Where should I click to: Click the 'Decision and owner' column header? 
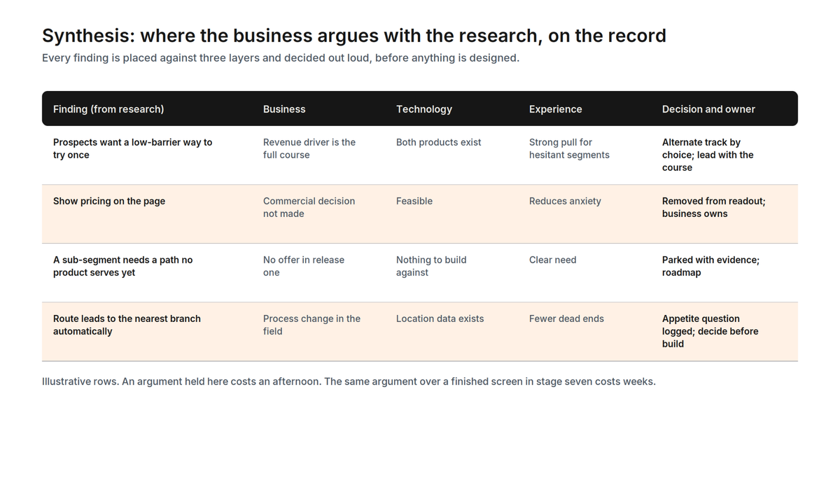tap(708, 109)
